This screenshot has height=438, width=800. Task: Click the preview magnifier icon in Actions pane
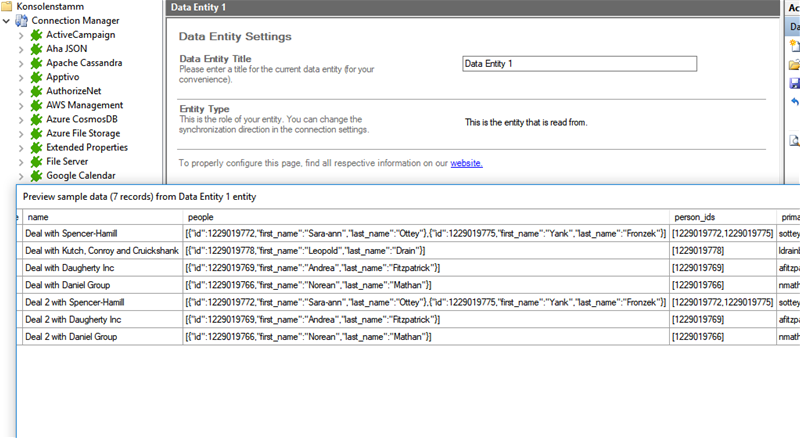[x=794, y=141]
